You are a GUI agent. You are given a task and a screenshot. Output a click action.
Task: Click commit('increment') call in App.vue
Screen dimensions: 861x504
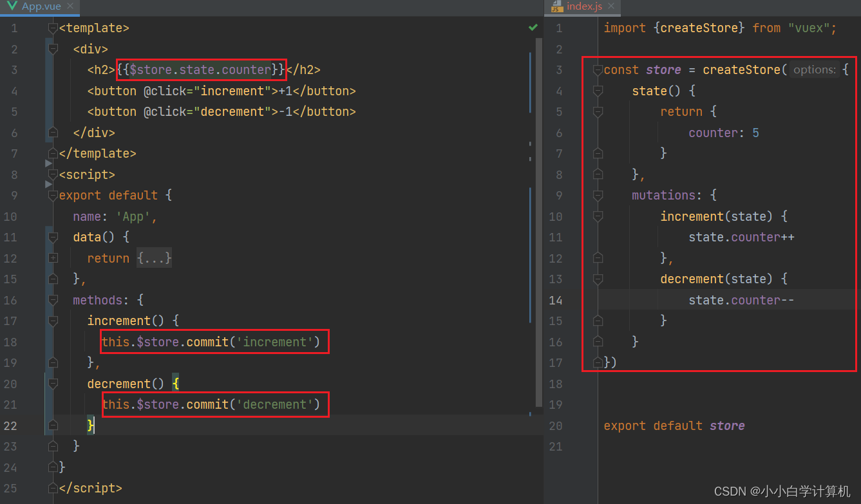point(253,342)
